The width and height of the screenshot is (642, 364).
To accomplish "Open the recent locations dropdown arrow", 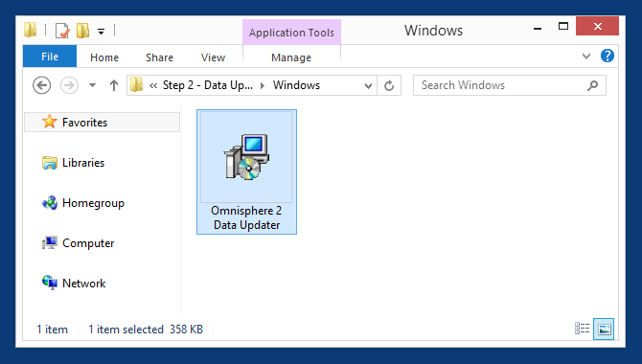I will tap(93, 85).
